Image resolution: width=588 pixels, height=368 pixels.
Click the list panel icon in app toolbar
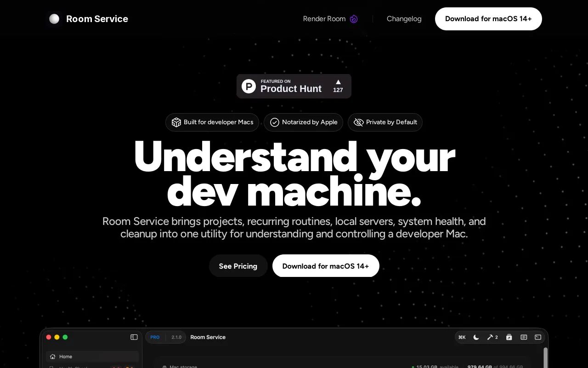click(x=524, y=337)
